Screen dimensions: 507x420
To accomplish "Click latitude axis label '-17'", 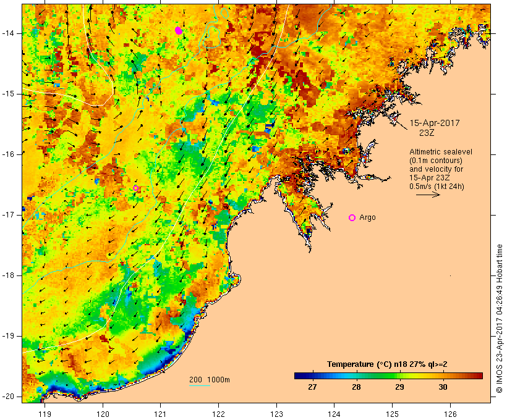I will click(7, 215).
